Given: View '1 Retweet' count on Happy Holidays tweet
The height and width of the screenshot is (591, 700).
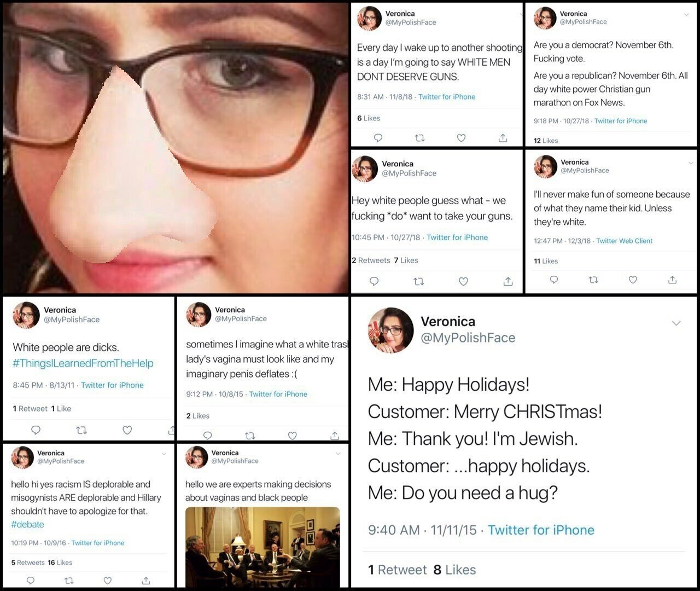Looking at the screenshot, I should pyautogui.click(x=398, y=570).
